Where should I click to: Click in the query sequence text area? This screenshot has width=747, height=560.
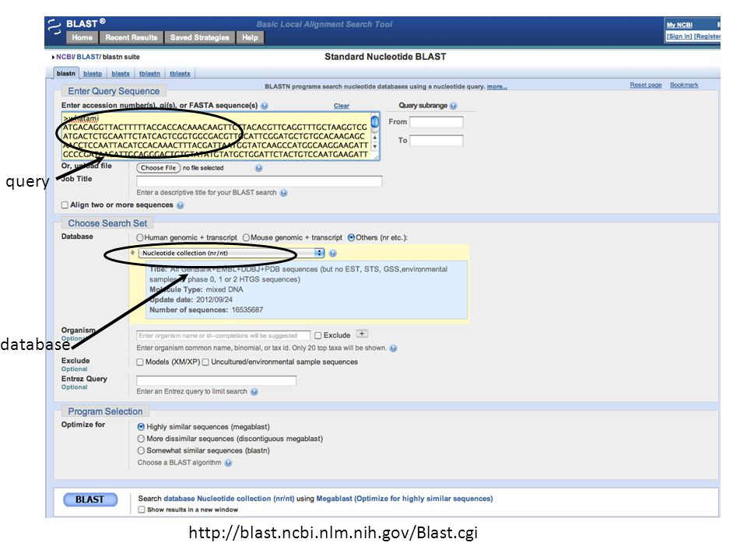pyautogui.click(x=217, y=136)
